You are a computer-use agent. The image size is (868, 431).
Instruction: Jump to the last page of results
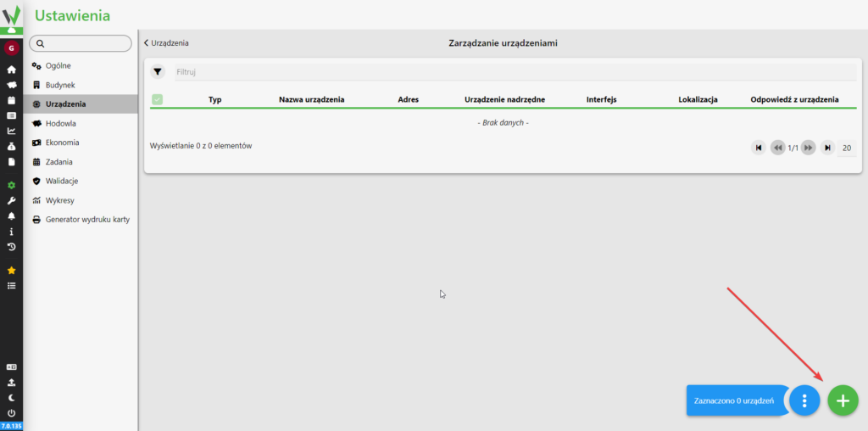tap(828, 148)
